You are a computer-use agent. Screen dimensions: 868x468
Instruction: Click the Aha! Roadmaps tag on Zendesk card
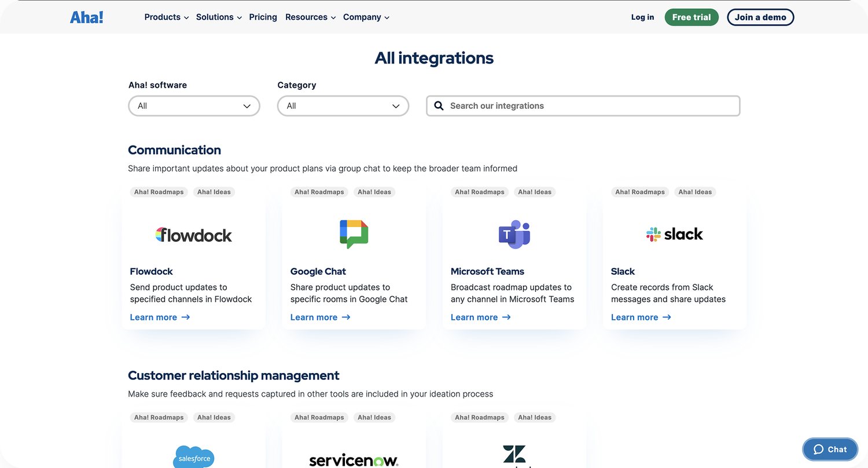[479, 417]
